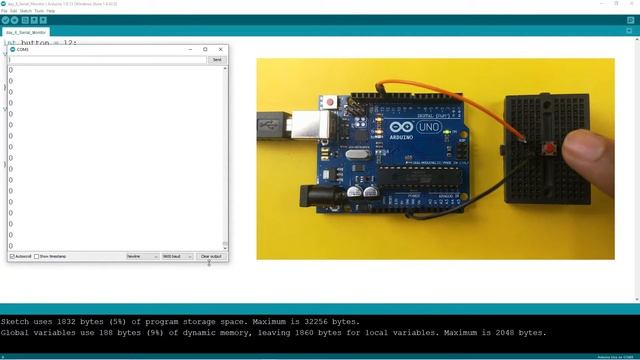Click the board info text in status bar
Viewport: 640px width, 360px height.
click(615, 357)
